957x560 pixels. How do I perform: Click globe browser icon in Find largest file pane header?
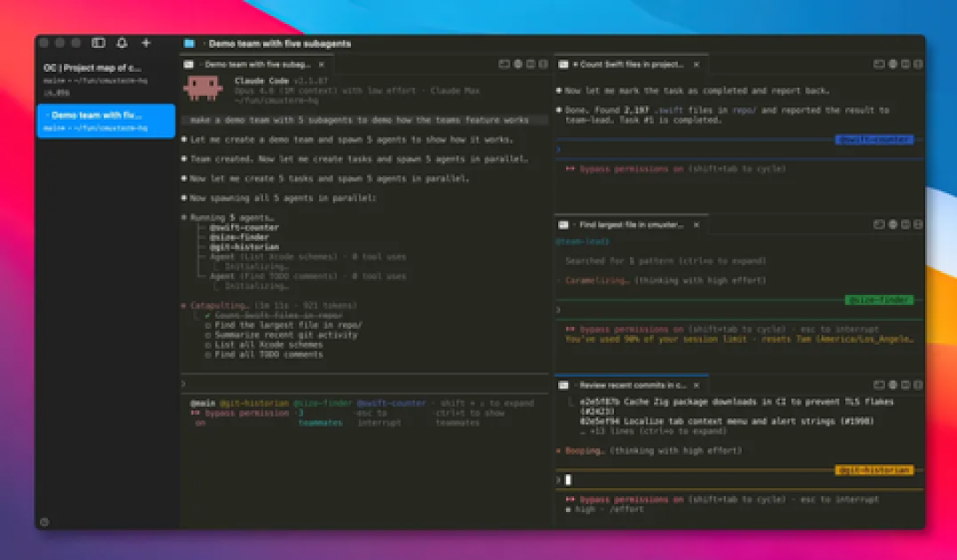[893, 224]
